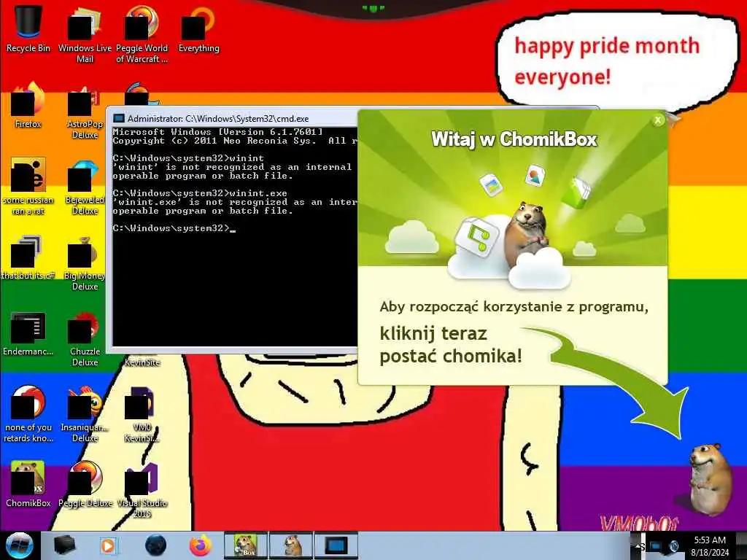Switch to ChomikBox taskbar button with Box label
This screenshot has width=747, height=560.
pos(246,545)
